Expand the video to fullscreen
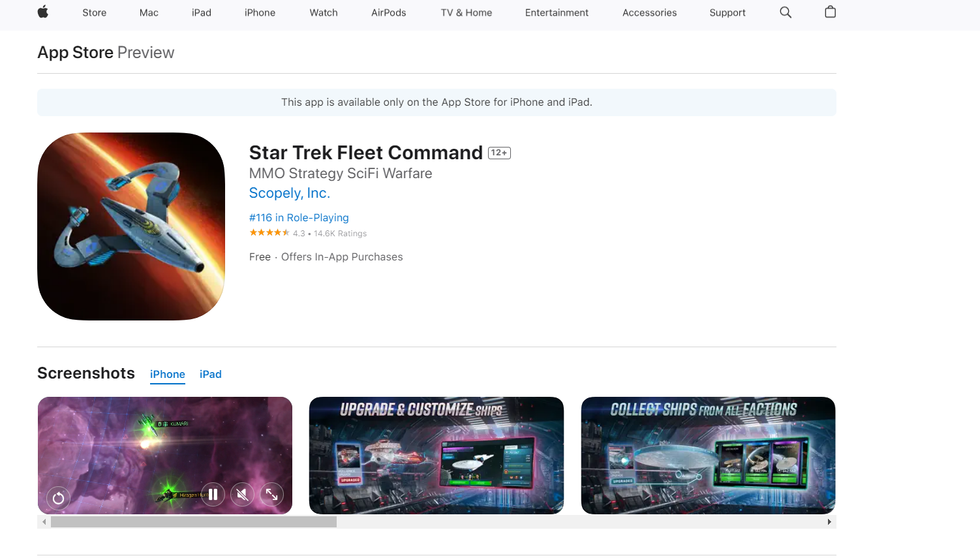 [271, 495]
